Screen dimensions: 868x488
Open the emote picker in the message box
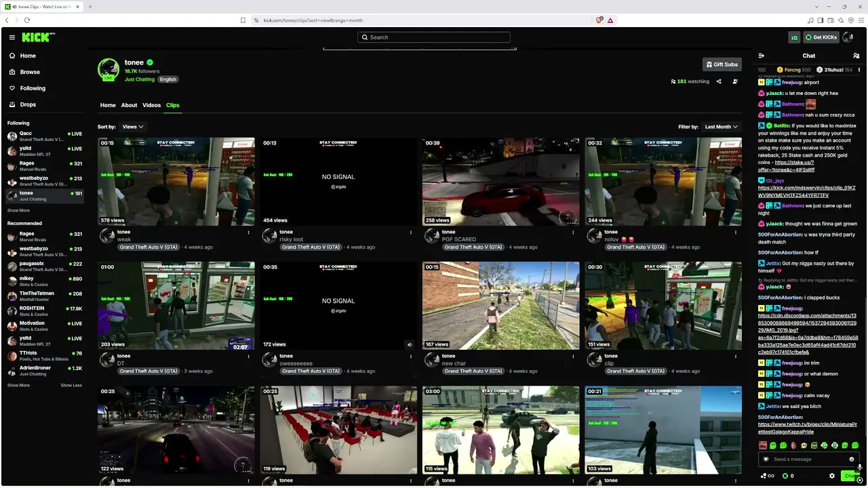click(x=852, y=459)
